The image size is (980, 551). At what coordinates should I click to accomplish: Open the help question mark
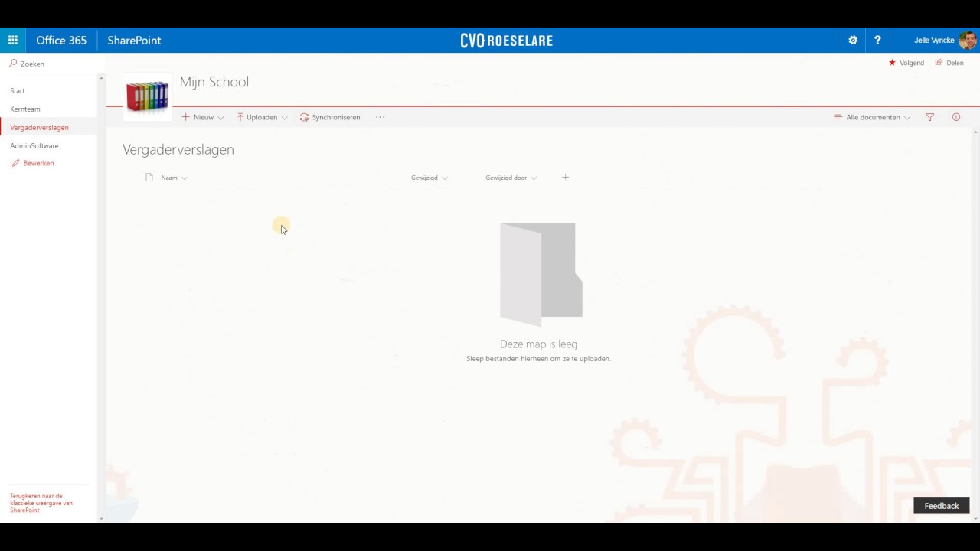[x=877, y=40]
